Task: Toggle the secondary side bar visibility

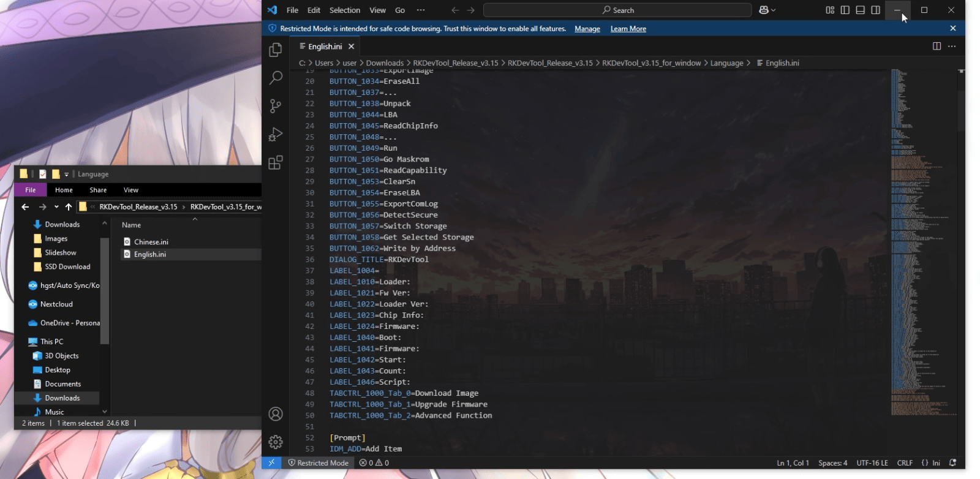Action: point(876,10)
